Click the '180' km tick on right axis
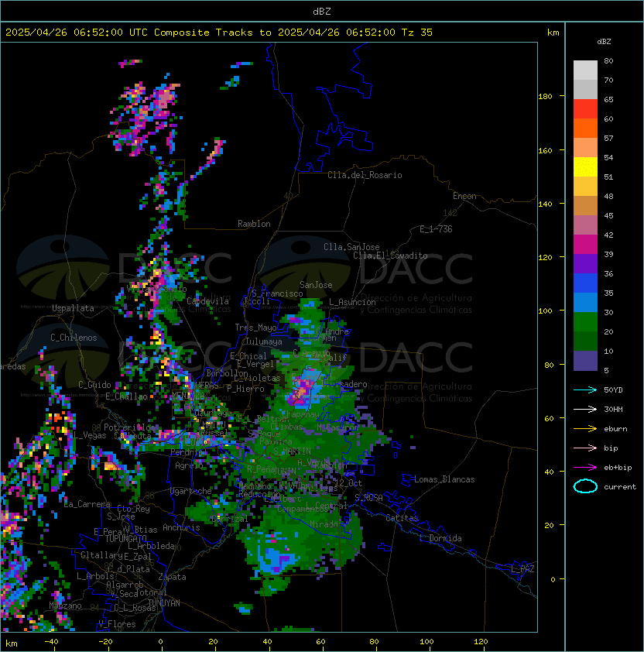The image size is (644, 652). (x=545, y=97)
